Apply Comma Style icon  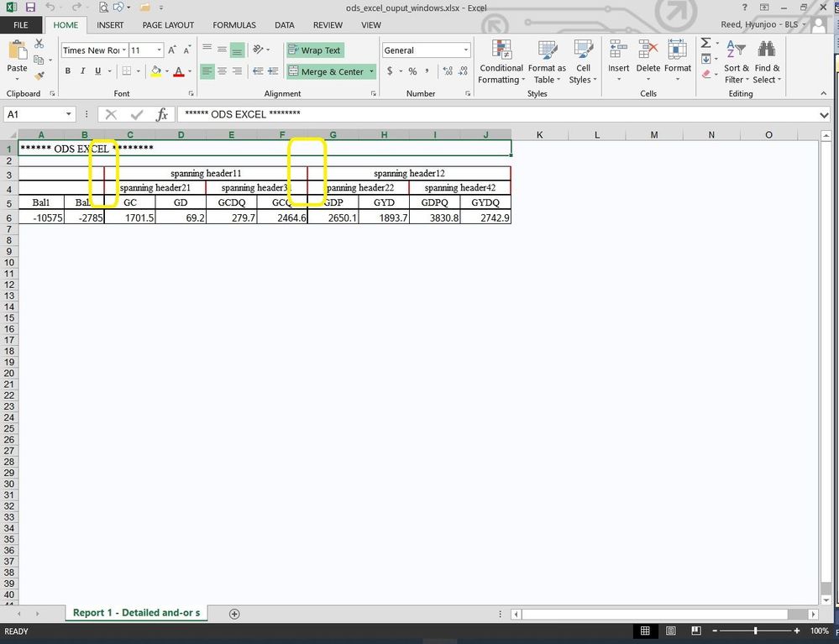point(427,71)
